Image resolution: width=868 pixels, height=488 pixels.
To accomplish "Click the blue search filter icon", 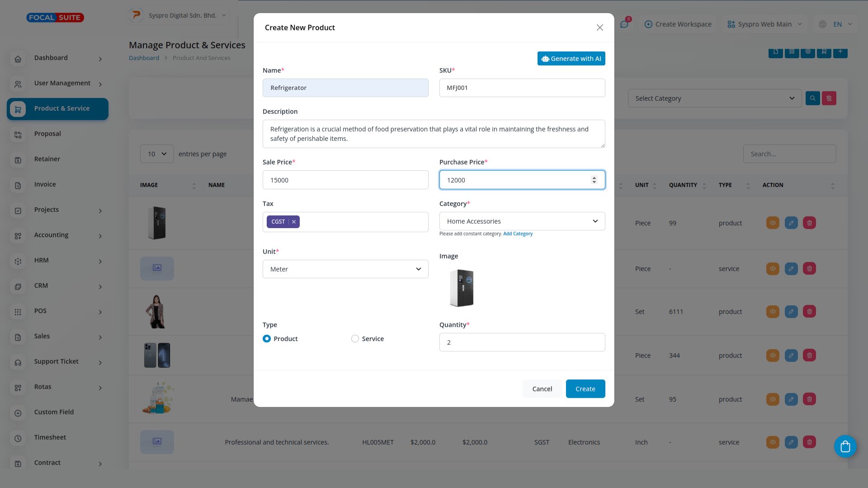I will (x=812, y=98).
